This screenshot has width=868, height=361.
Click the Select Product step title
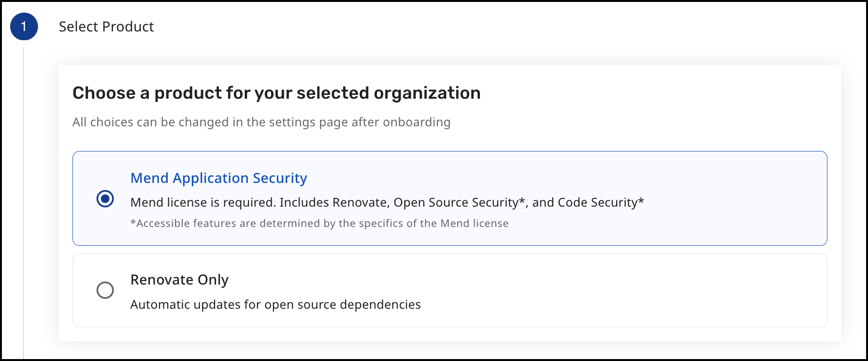pyautogui.click(x=106, y=27)
